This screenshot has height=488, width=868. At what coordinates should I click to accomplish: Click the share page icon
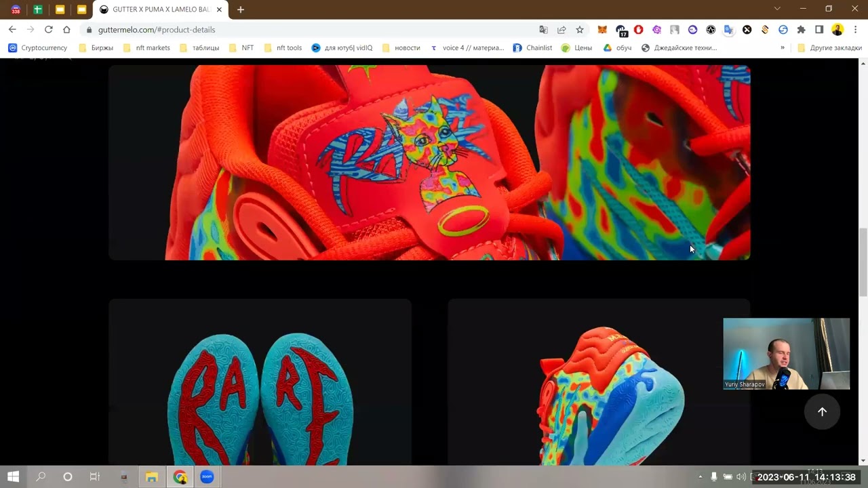(561, 30)
